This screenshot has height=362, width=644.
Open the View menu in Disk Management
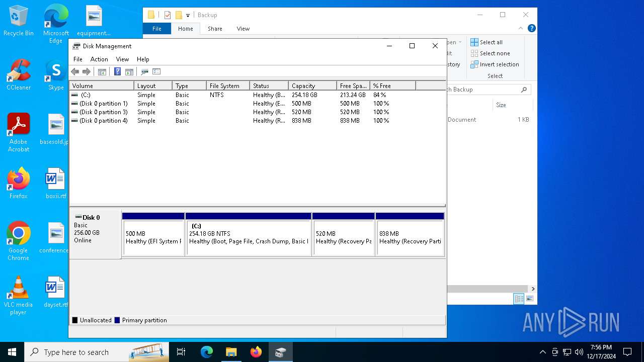tap(122, 59)
